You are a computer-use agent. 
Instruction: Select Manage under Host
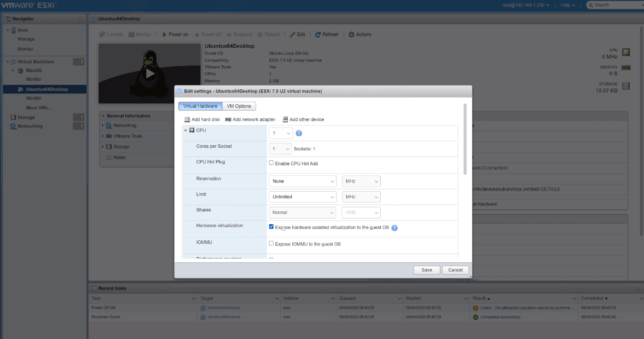point(26,39)
